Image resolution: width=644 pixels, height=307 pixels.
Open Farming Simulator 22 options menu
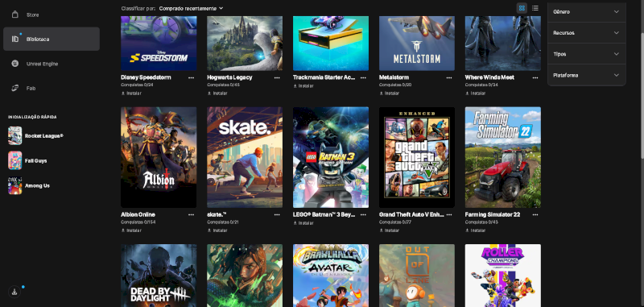point(535,215)
